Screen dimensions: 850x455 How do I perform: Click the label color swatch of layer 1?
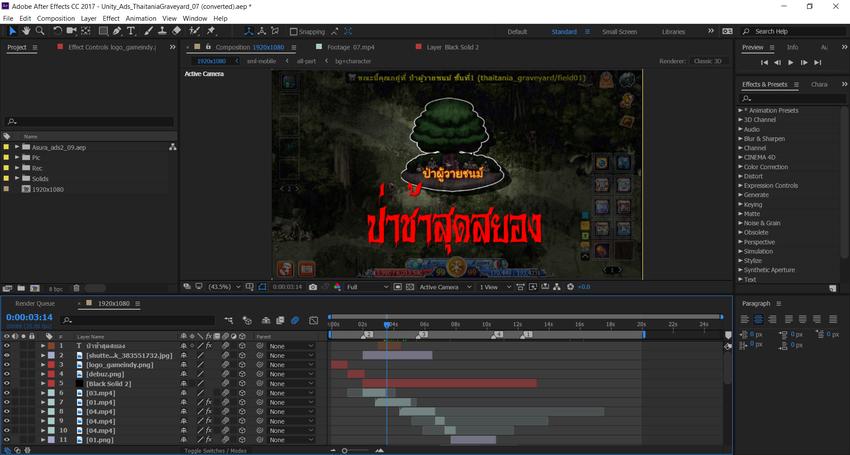51,346
